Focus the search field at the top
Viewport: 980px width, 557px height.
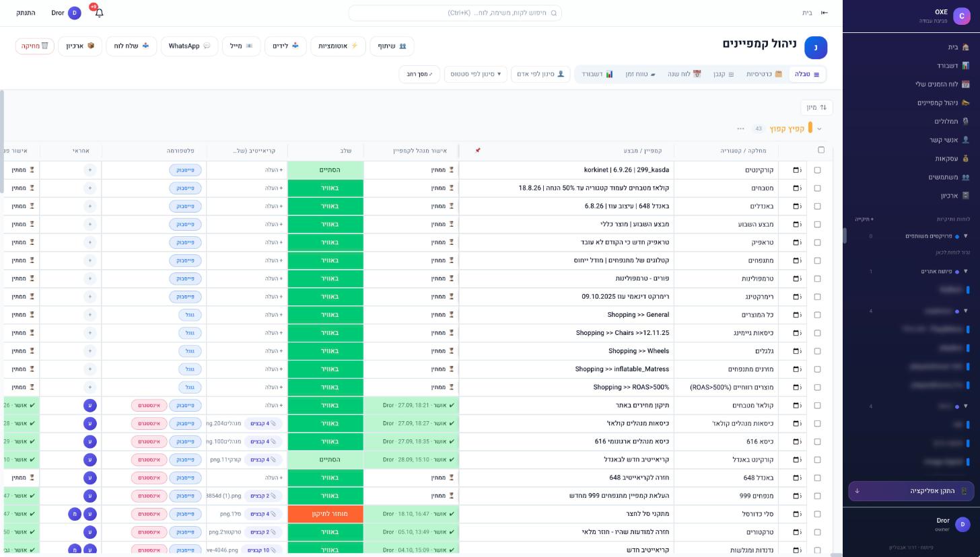coord(455,13)
